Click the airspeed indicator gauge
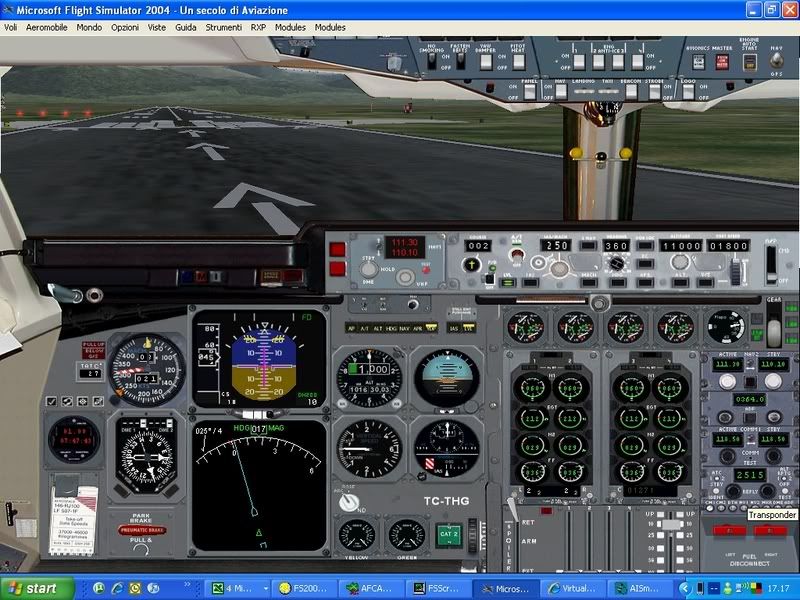The height and width of the screenshot is (600, 800). pyautogui.click(x=147, y=370)
